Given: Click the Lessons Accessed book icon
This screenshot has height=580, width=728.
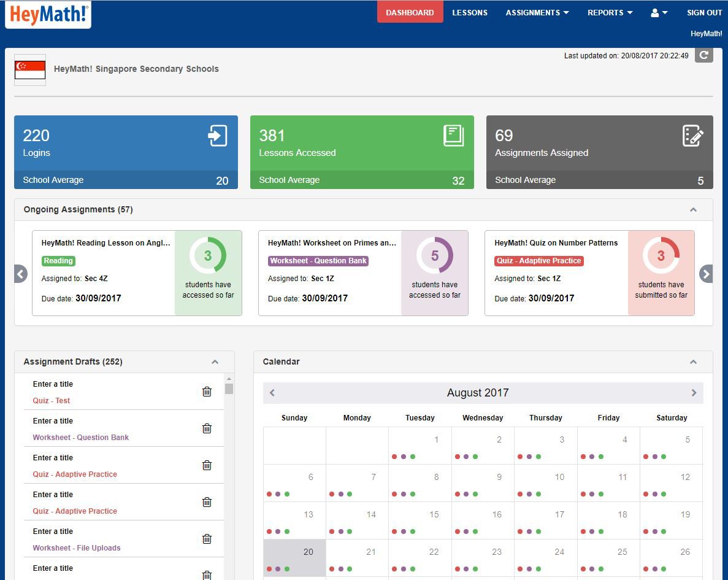Looking at the screenshot, I should tap(454, 136).
